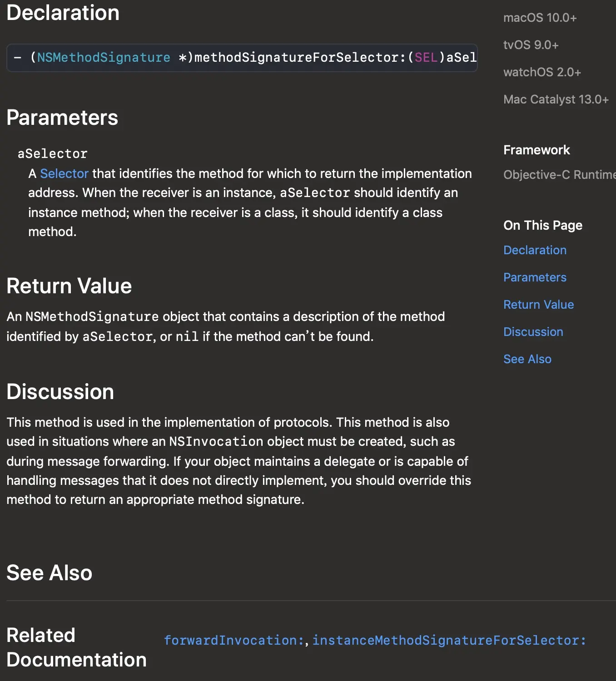Click the On This Page sidebar heading
This screenshot has height=681, width=616.
(542, 225)
